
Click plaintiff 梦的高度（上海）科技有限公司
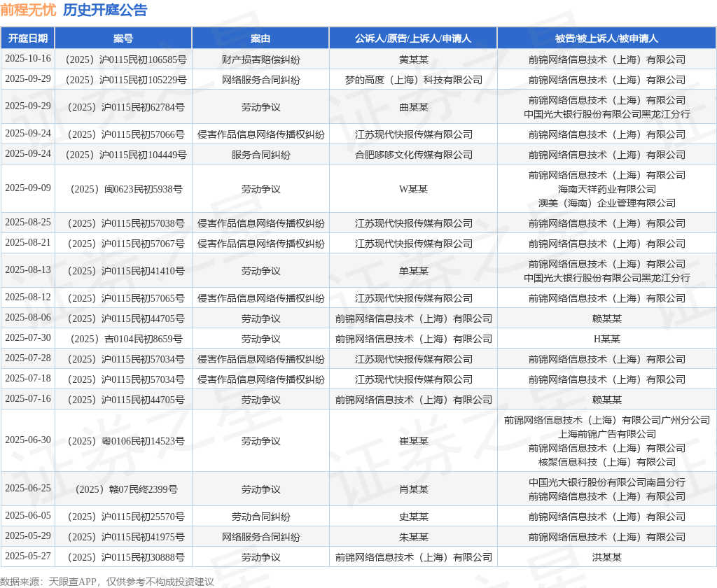click(413, 80)
